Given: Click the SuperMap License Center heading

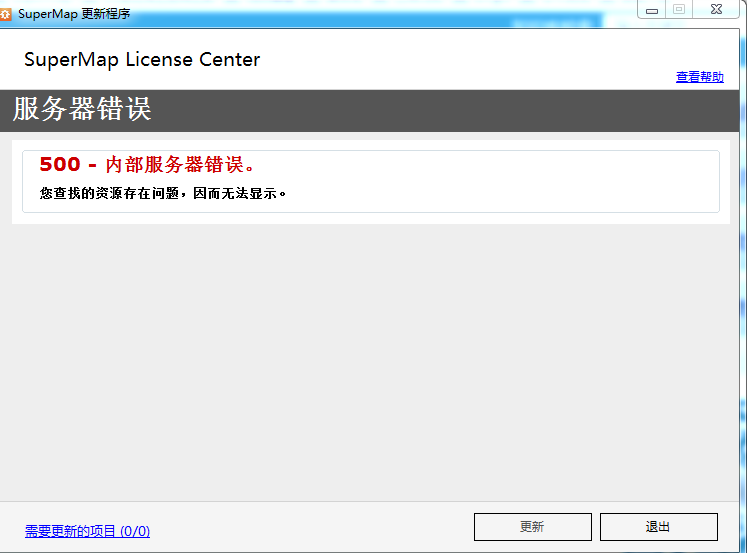Looking at the screenshot, I should point(142,60).
